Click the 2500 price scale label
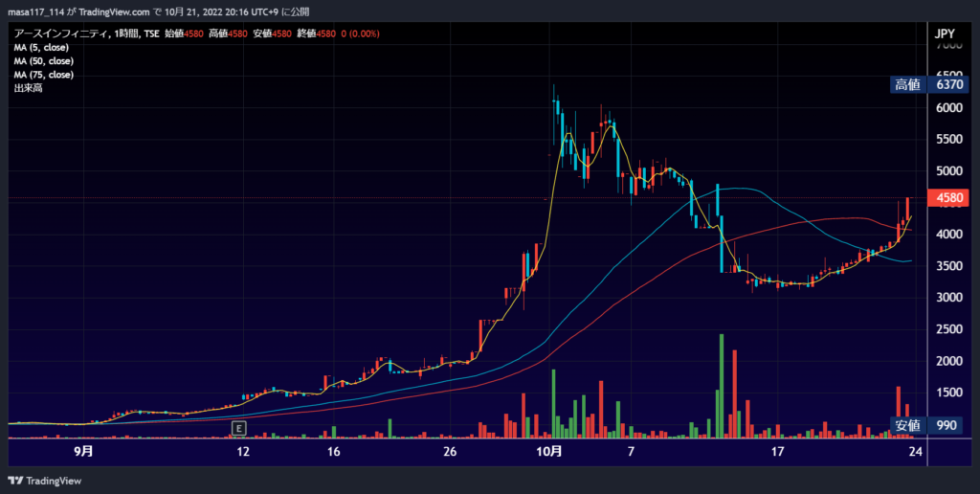The height and width of the screenshot is (494, 980). 948,329
